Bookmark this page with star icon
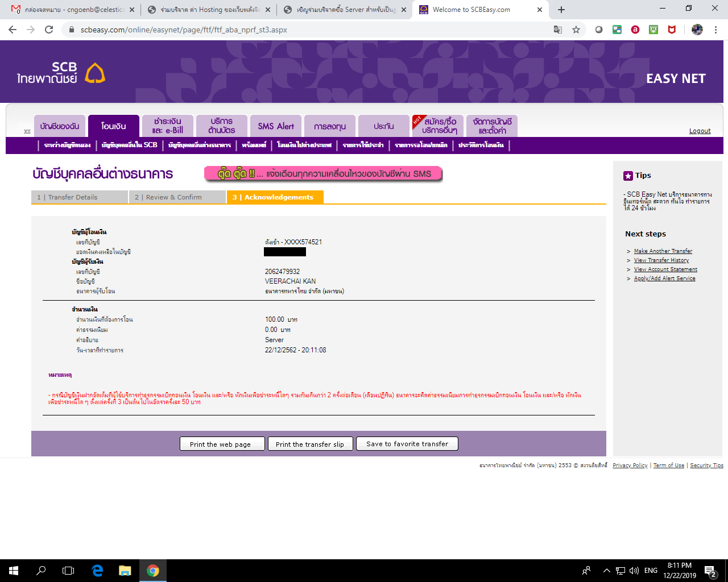This screenshot has height=582, width=728. [x=576, y=30]
